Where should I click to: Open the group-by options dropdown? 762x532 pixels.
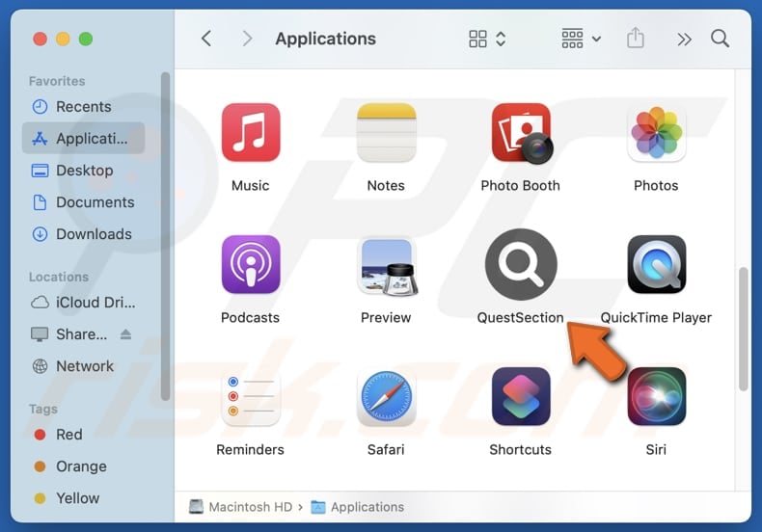582,39
